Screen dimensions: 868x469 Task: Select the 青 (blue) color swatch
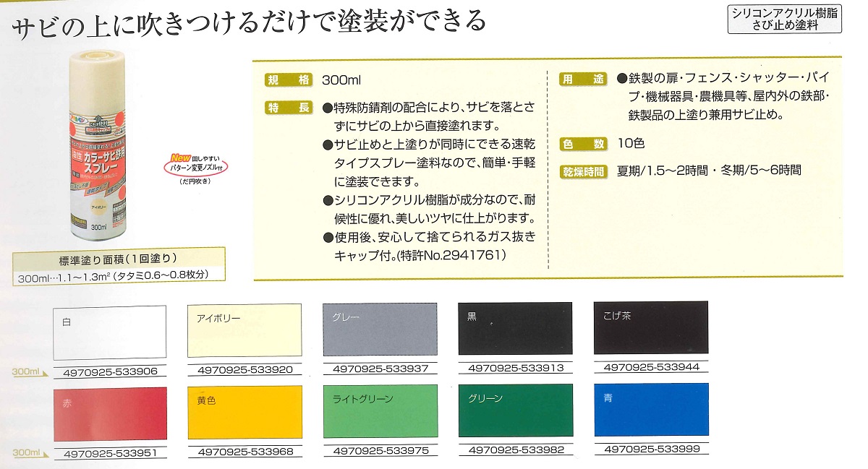649,412
